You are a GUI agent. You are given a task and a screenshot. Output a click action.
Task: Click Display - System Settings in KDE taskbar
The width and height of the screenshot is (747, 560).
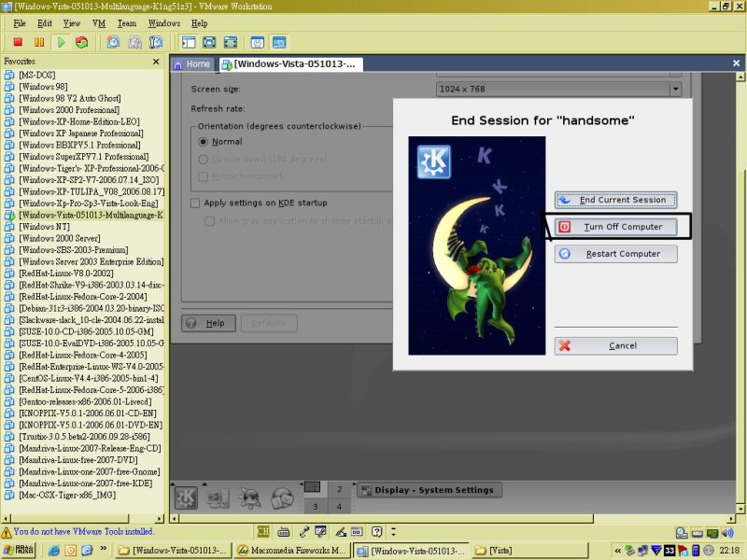[430, 490]
